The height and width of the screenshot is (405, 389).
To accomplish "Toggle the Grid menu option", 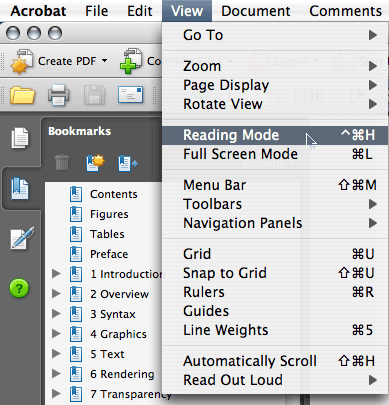I will pos(275,254).
